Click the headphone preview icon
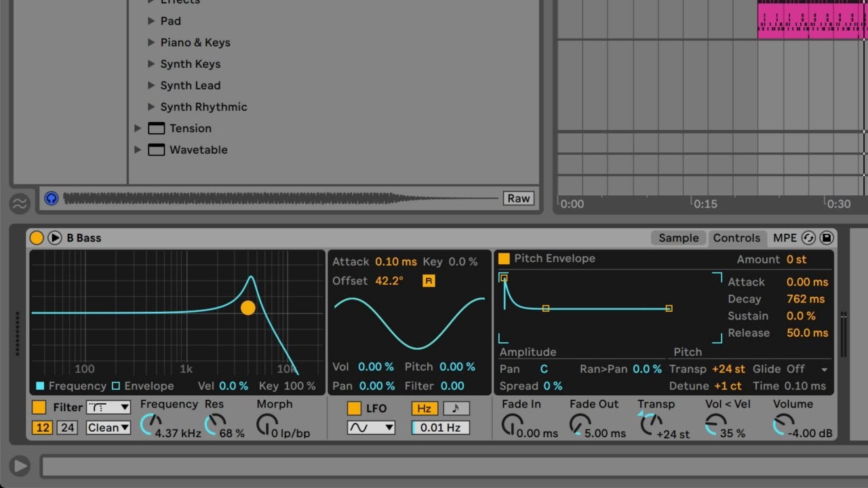Screen dimensions: 868x488 (52, 199)
